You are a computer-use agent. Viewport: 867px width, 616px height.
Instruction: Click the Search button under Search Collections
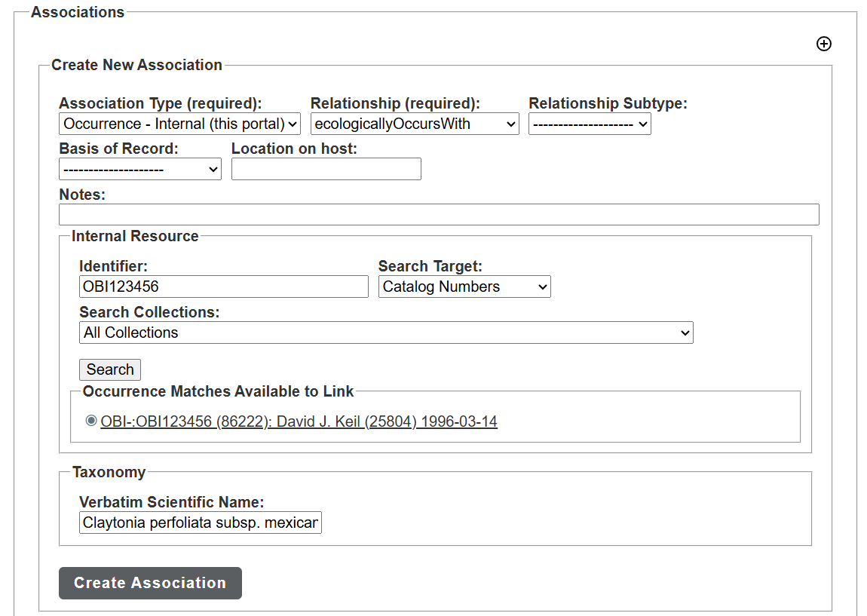click(x=110, y=369)
